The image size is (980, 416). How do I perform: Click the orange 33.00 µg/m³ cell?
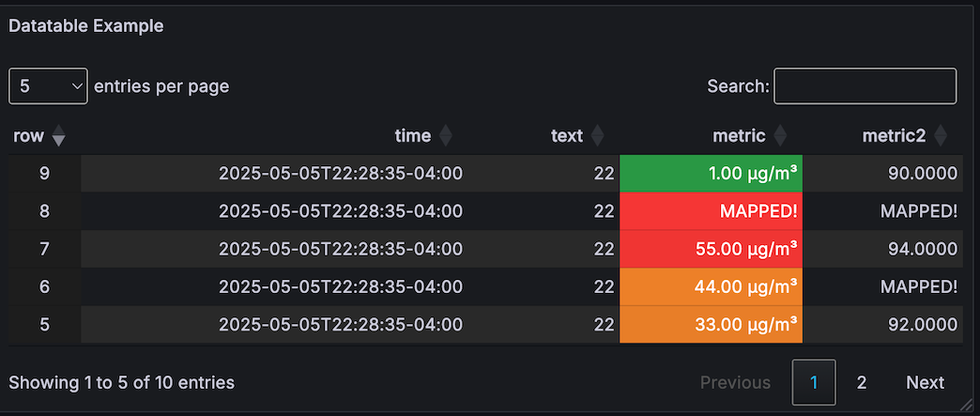[711, 324]
